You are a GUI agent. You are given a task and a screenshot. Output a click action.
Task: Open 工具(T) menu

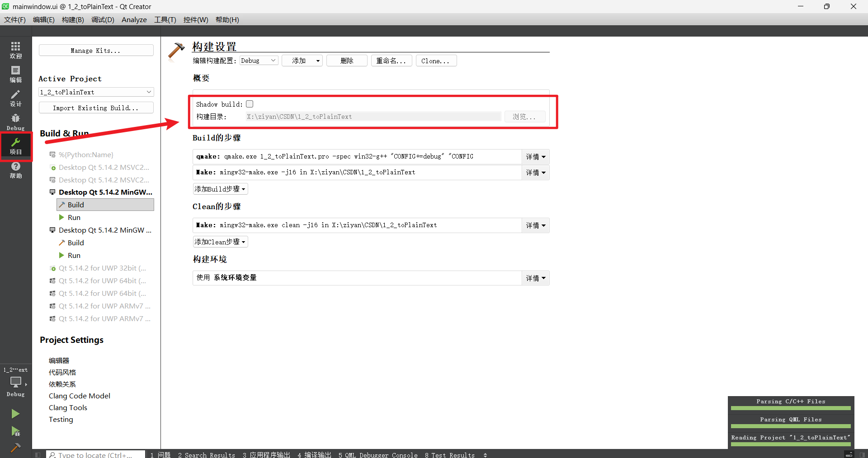click(x=165, y=20)
